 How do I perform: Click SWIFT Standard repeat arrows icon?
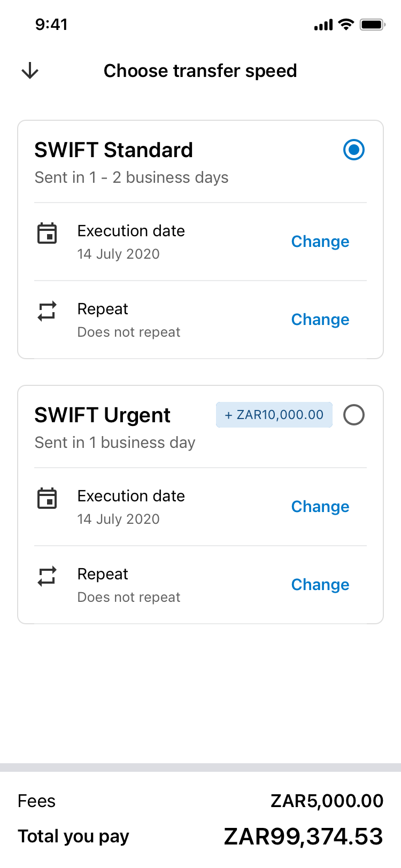pos(47,311)
